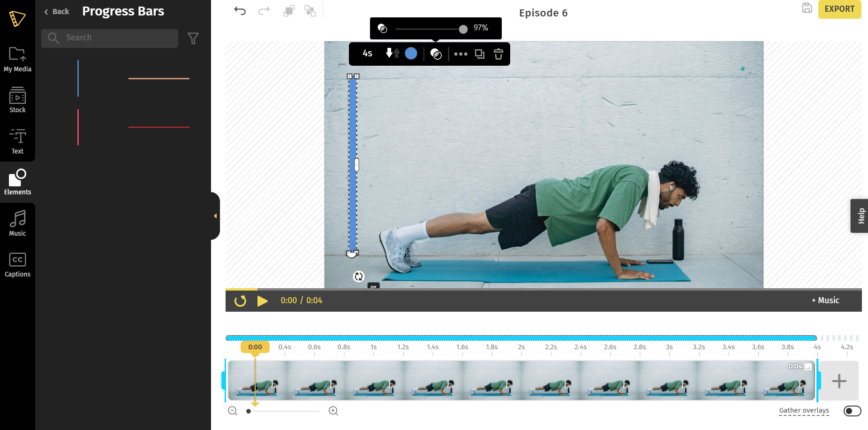Click the redo arrow icon

[x=264, y=11]
